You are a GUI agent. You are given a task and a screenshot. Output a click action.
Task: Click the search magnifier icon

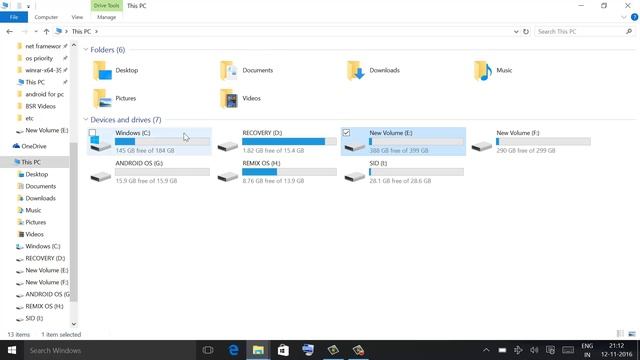(x=629, y=31)
